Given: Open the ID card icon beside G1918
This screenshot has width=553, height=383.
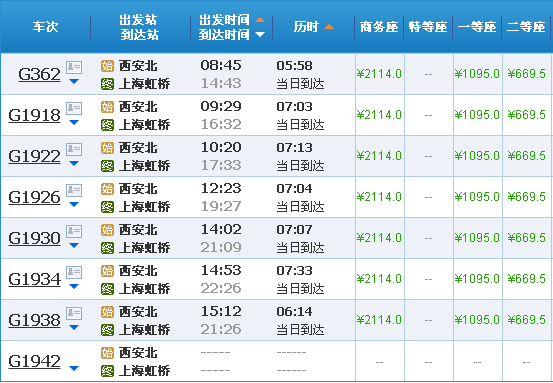Looking at the screenshot, I should point(74,108).
